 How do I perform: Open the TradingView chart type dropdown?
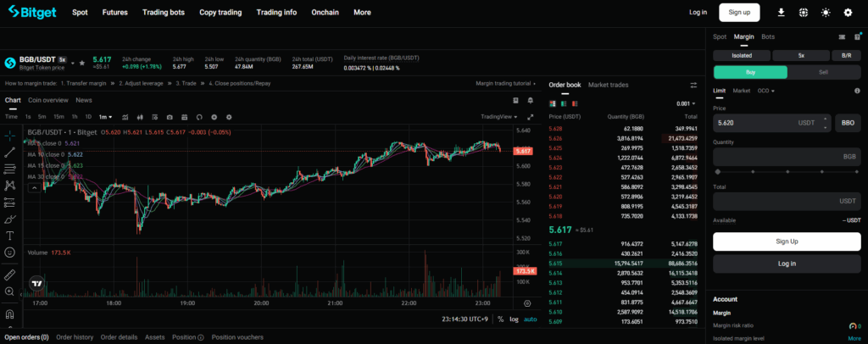coord(499,117)
